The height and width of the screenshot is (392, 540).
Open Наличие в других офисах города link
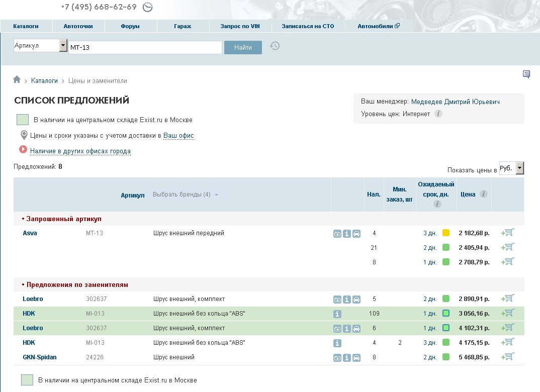[80, 151]
